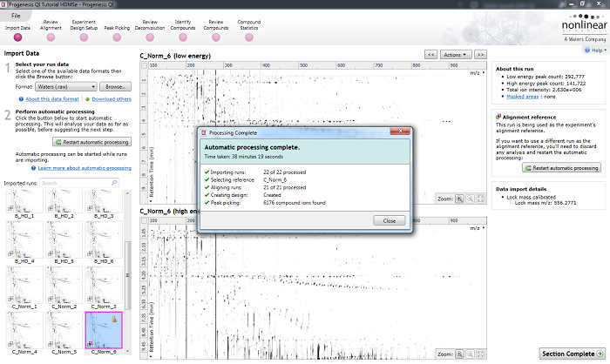Select the B_HD_5 run thumbnail

point(64,239)
